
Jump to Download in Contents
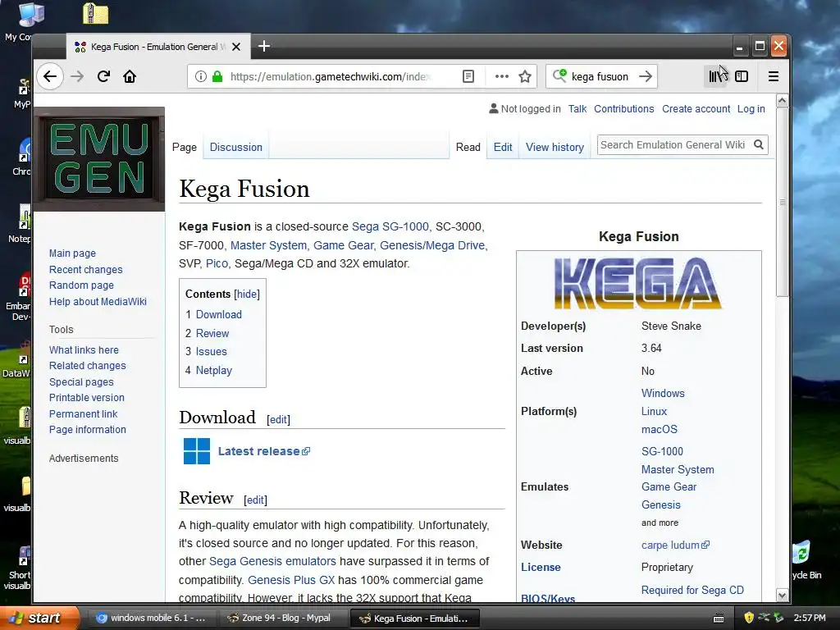point(218,314)
